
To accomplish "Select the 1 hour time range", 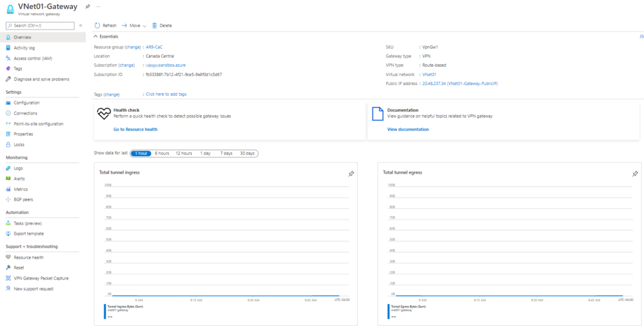I will click(141, 154).
